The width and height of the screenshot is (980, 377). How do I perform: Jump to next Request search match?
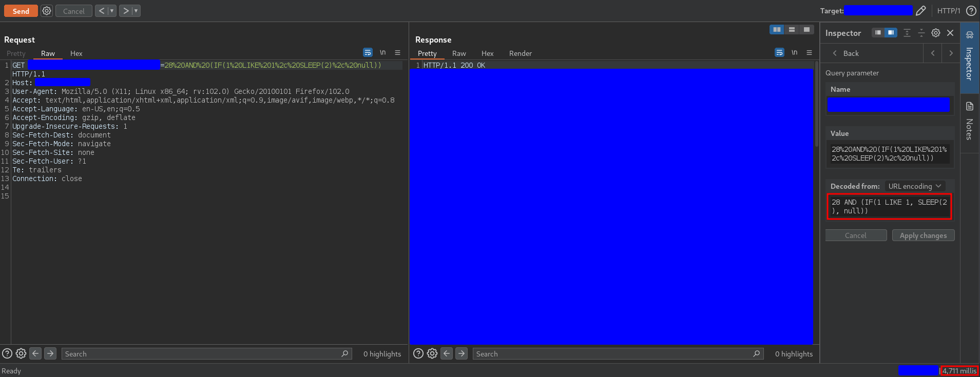pyautogui.click(x=50, y=353)
